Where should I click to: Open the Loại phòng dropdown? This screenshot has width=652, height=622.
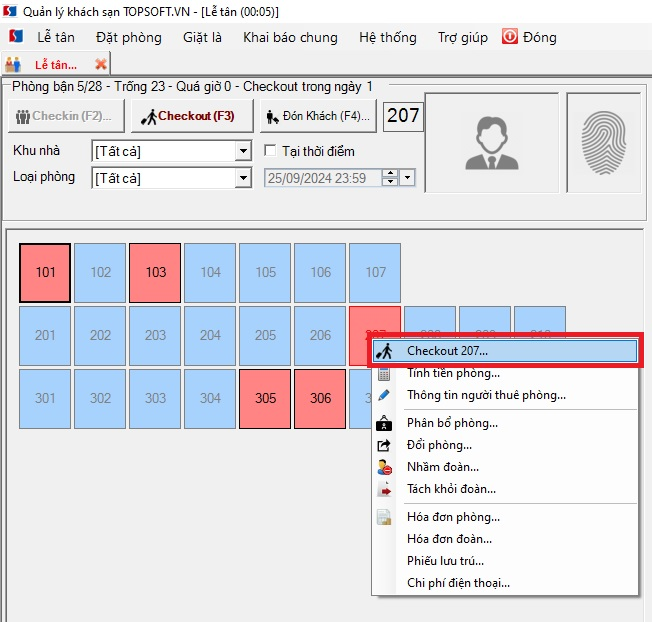tap(243, 178)
